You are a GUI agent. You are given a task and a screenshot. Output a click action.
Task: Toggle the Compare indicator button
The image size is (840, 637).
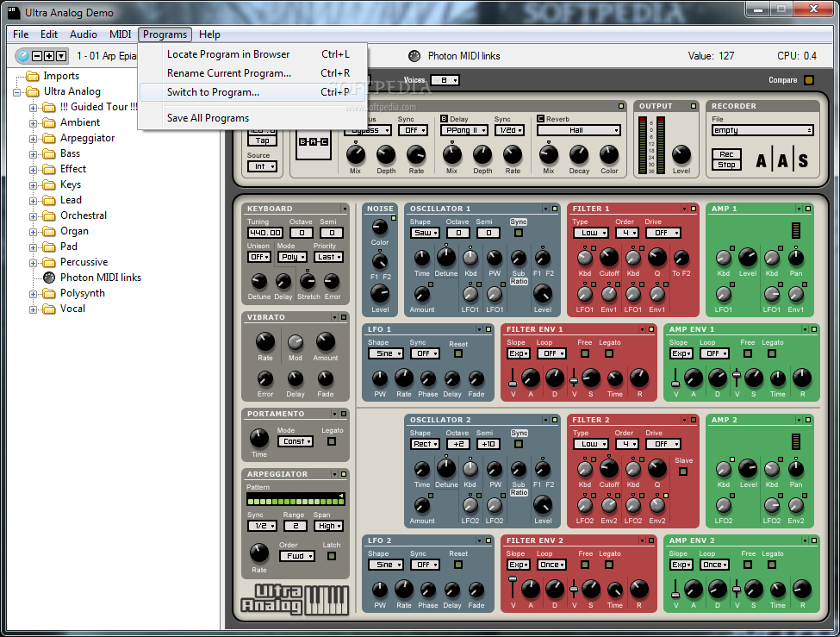click(809, 80)
